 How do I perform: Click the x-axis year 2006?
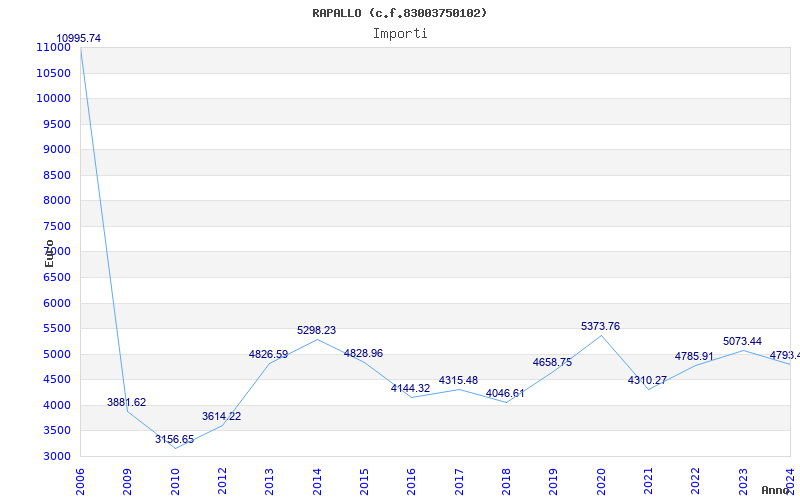click(x=80, y=482)
